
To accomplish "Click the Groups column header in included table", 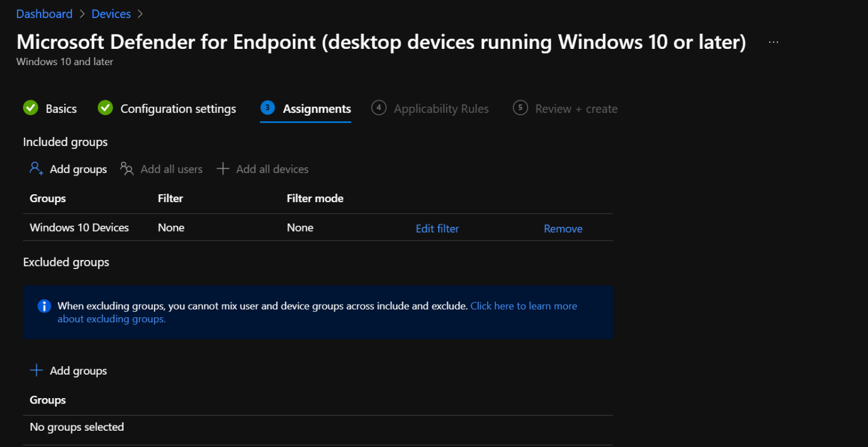I will pos(48,198).
